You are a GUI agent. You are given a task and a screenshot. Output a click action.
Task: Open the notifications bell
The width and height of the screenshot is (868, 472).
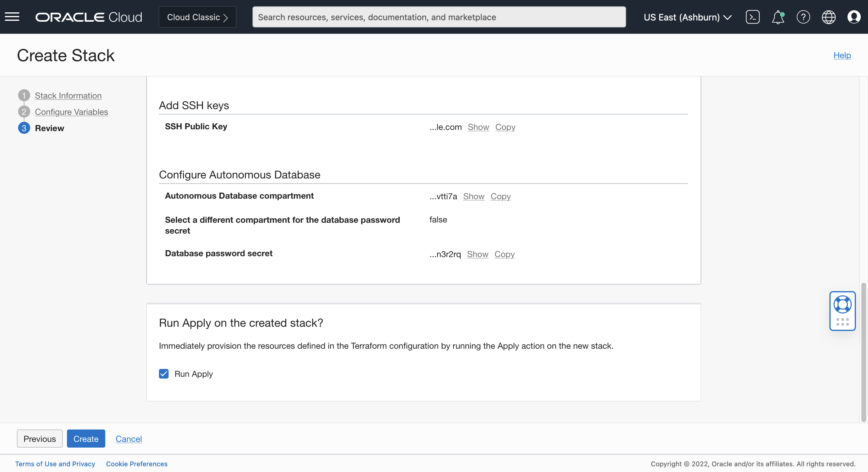(778, 17)
